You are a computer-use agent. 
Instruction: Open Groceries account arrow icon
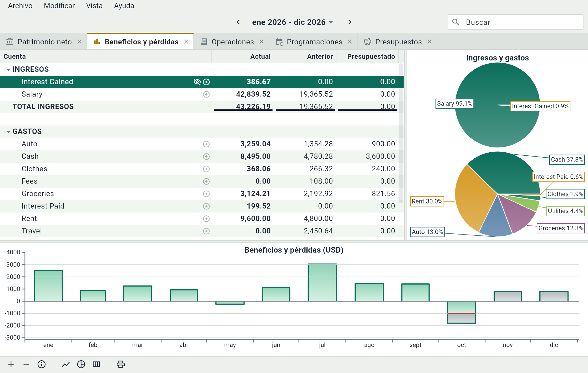point(206,194)
